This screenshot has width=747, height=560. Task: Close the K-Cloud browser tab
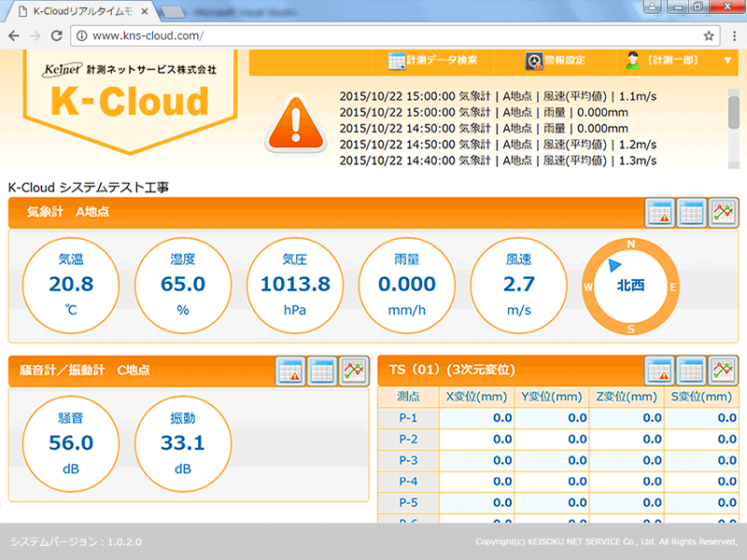click(x=145, y=11)
